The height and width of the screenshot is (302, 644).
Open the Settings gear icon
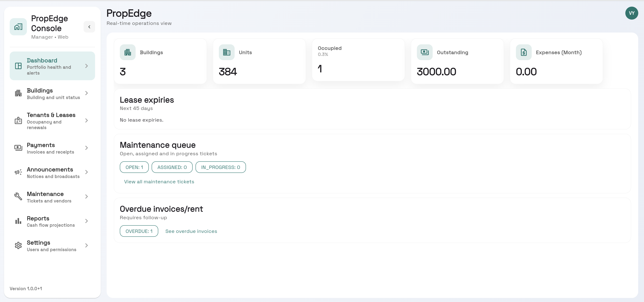pyautogui.click(x=18, y=245)
